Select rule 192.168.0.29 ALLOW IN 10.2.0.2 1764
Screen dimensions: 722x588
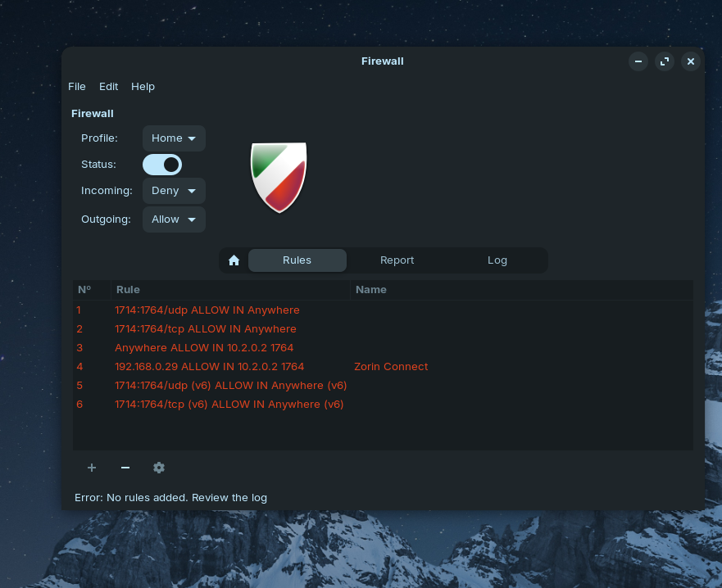tap(383, 367)
